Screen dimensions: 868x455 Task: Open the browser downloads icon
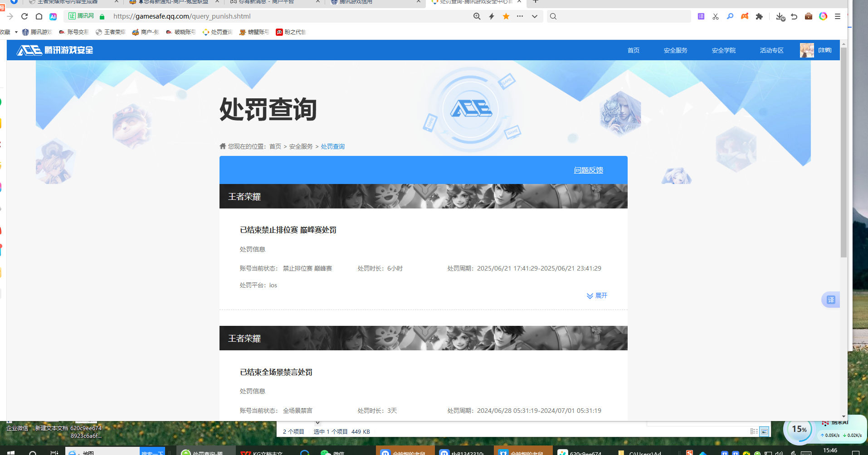point(780,17)
